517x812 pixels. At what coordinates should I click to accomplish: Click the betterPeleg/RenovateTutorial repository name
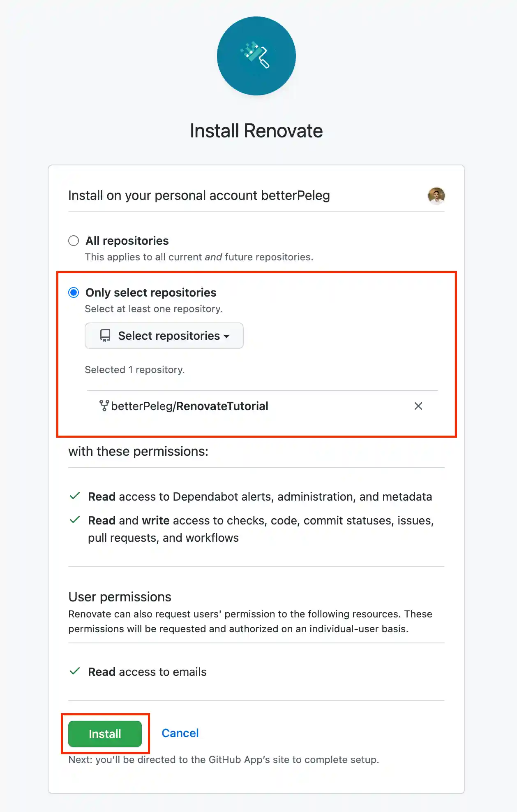pyautogui.click(x=189, y=406)
